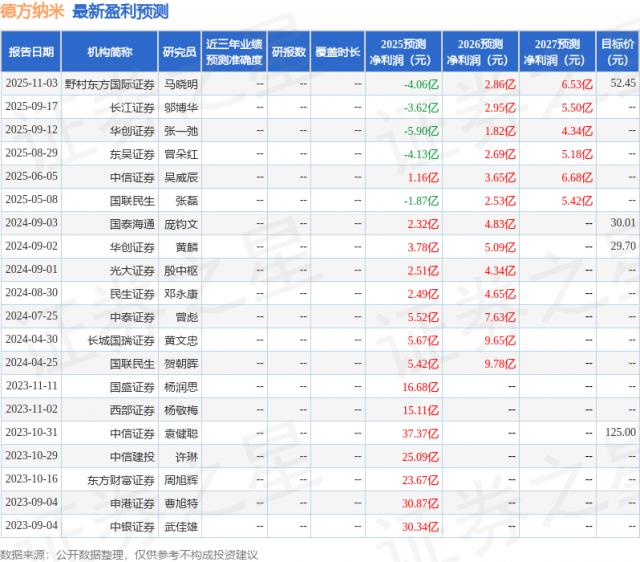Select the 近三年业绩预测准确度 column header
This screenshot has height=562, width=640.
[234, 51]
